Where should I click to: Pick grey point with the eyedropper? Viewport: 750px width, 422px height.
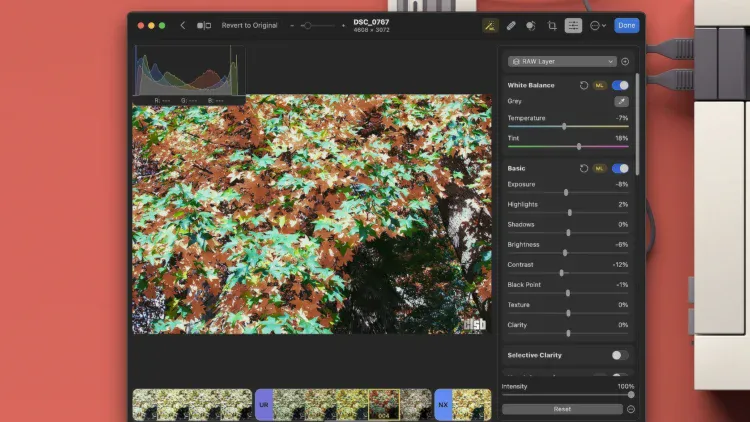(621, 101)
